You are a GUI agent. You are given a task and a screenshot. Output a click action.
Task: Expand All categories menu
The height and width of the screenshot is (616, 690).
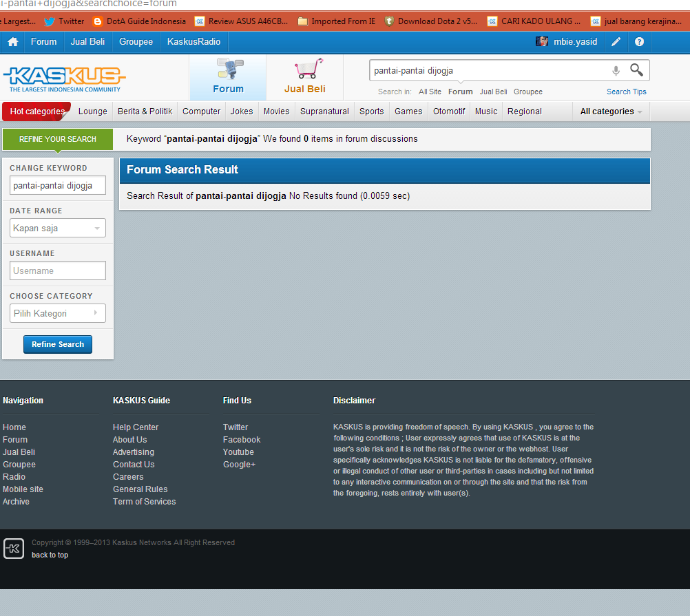point(611,111)
